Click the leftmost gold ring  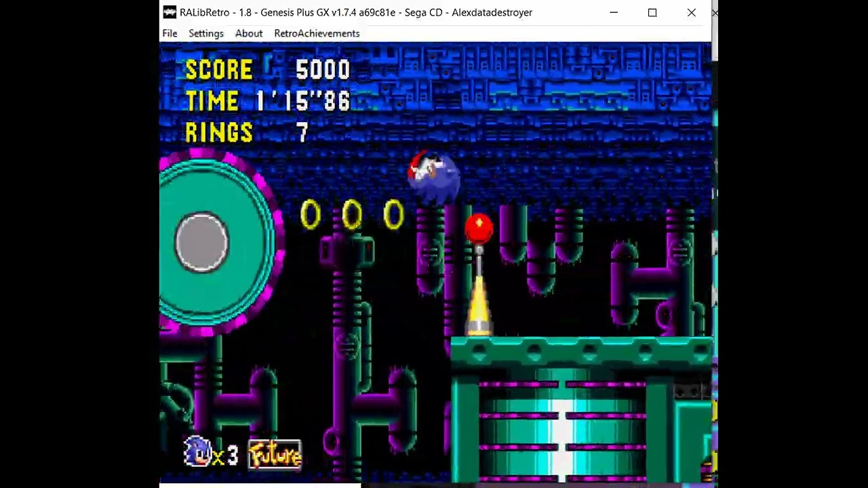pos(310,215)
